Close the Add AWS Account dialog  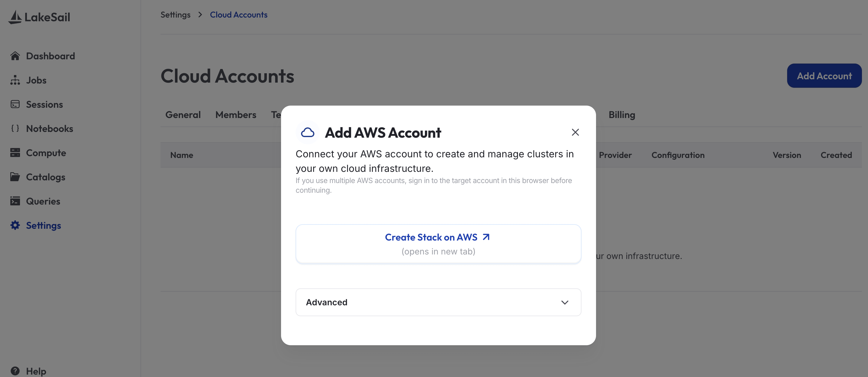[575, 132]
